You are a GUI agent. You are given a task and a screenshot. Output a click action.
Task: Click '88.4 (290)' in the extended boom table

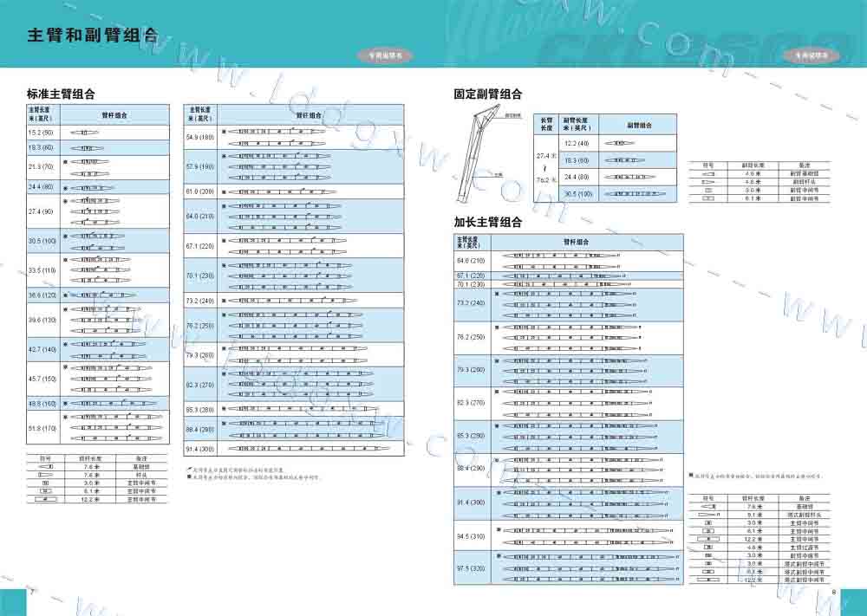[471, 469]
